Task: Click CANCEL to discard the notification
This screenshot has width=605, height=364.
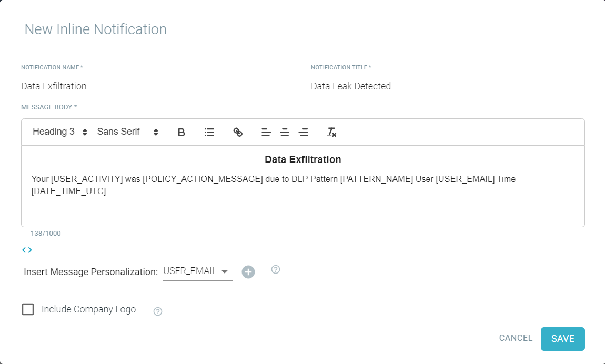Action: (515, 339)
